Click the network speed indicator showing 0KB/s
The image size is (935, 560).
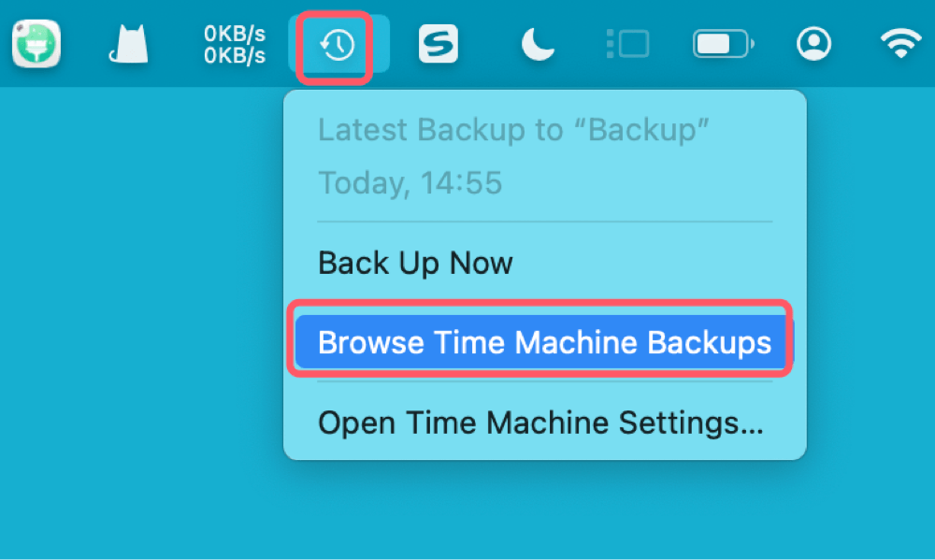pos(234,42)
